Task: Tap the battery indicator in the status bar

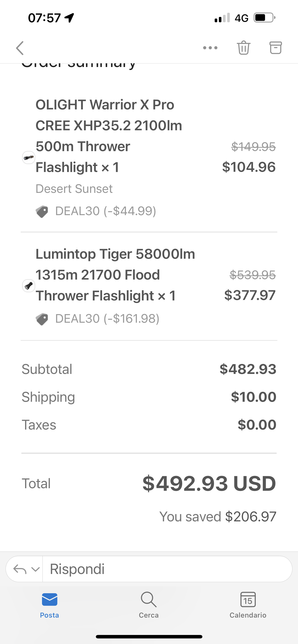Action: point(264,18)
